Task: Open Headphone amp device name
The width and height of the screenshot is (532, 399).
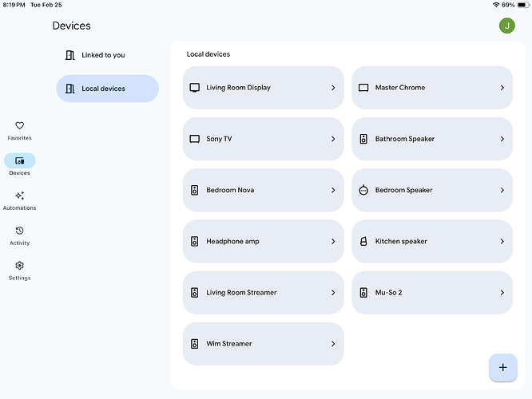Action: pyautogui.click(x=232, y=241)
